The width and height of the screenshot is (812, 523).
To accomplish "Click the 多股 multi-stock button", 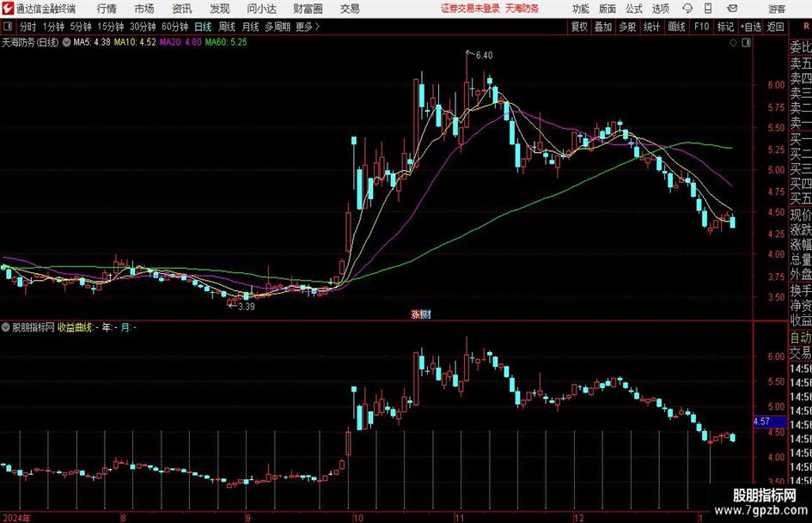I will (x=627, y=27).
